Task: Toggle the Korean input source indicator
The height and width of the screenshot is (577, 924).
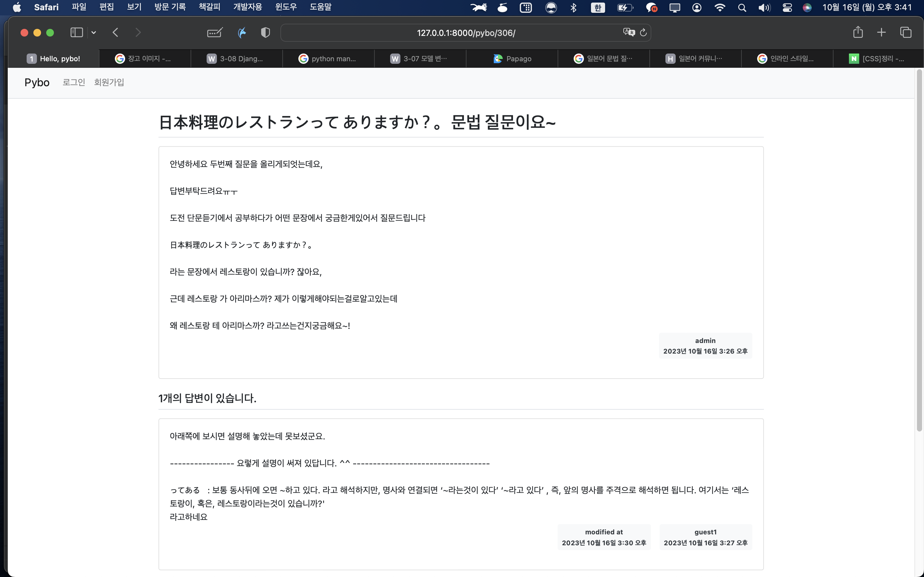Action: (597, 8)
